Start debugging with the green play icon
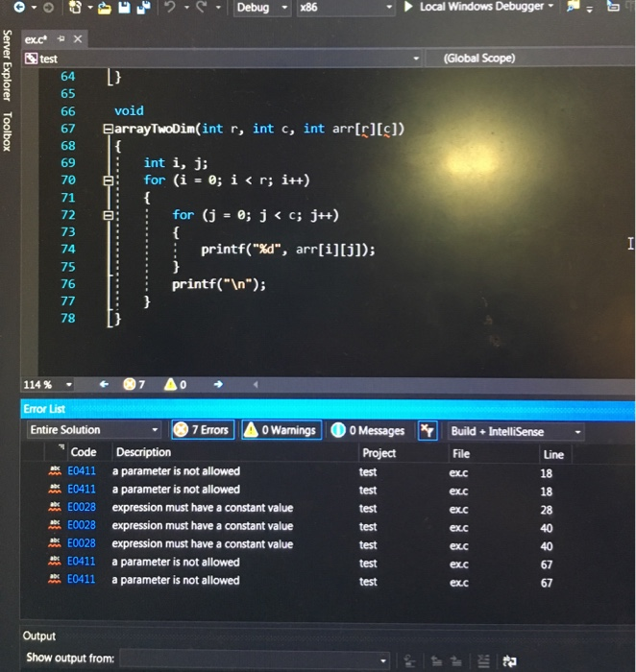The width and height of the screenshot is (636, 672). [x=408, y=7]
